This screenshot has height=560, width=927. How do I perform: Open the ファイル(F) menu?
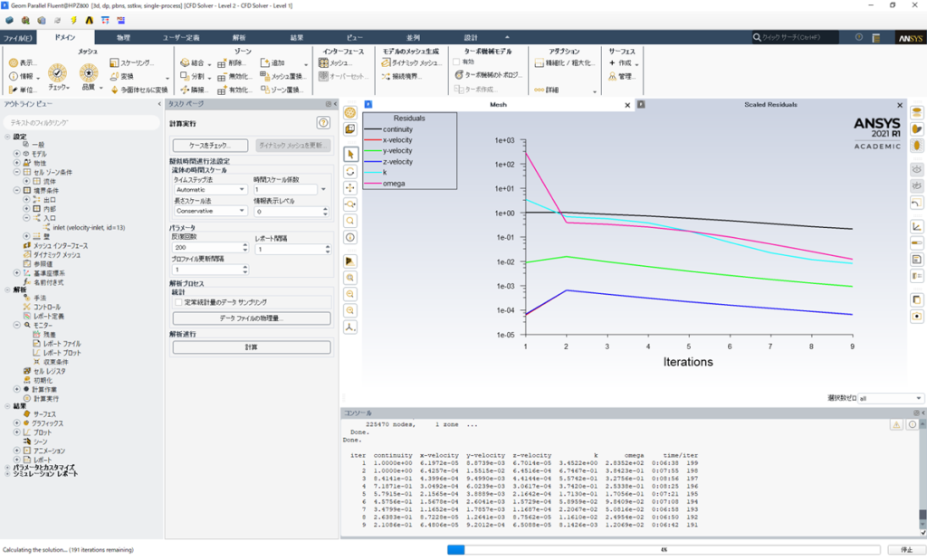[18, 38]
